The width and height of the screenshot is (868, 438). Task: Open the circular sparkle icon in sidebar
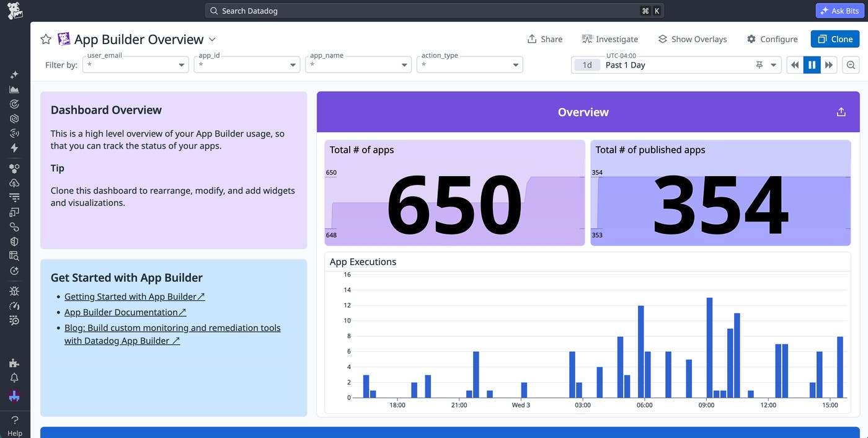coord(14,271)
